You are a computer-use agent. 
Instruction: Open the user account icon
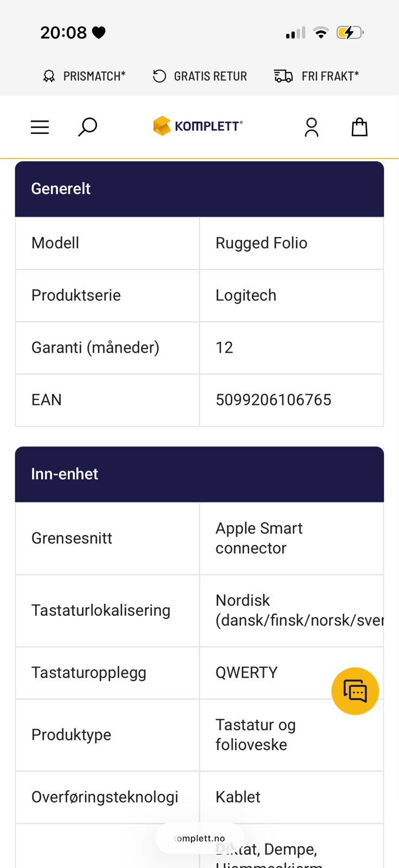pyautogui.click(x=312, y=127)
